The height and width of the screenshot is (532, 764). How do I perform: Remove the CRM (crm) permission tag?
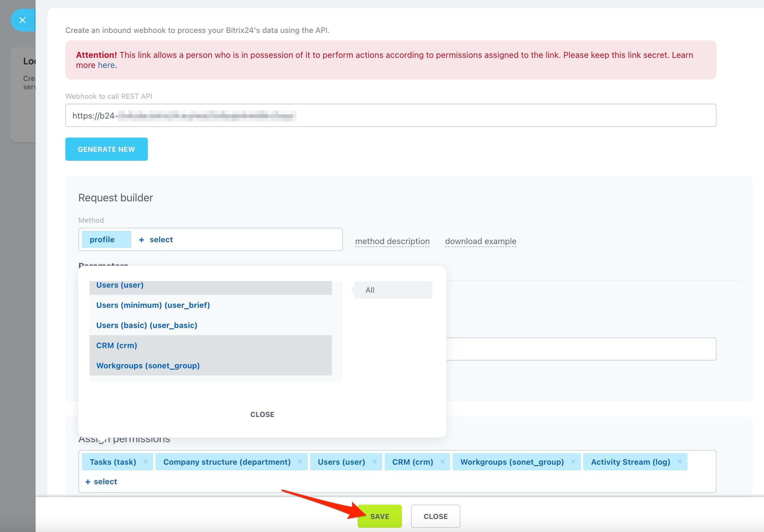tap(443, 461)
